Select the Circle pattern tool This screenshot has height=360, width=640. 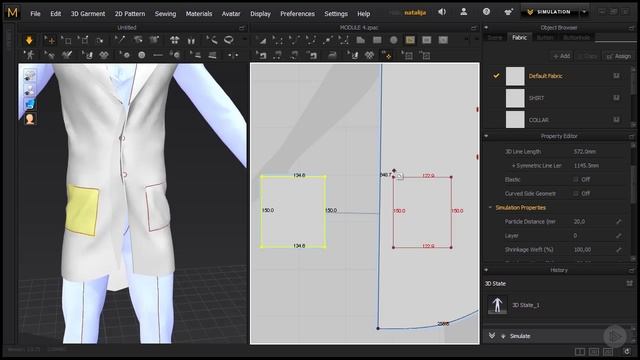coord(393,40)
